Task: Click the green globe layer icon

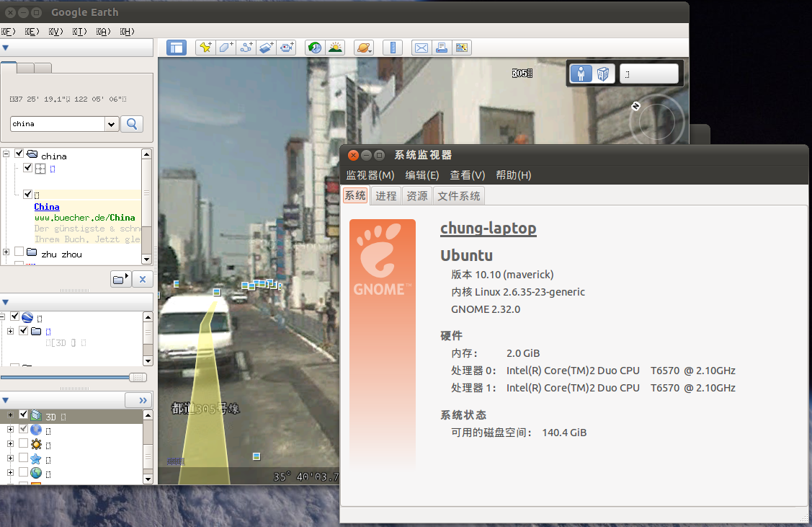Action: (36, 473)
